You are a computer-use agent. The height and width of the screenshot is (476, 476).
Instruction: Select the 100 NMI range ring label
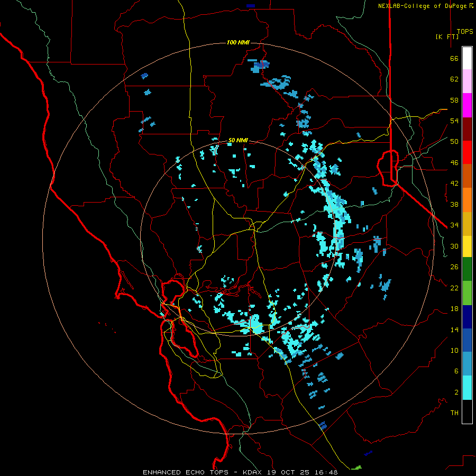pyautogui.click(x=238, y=42)
